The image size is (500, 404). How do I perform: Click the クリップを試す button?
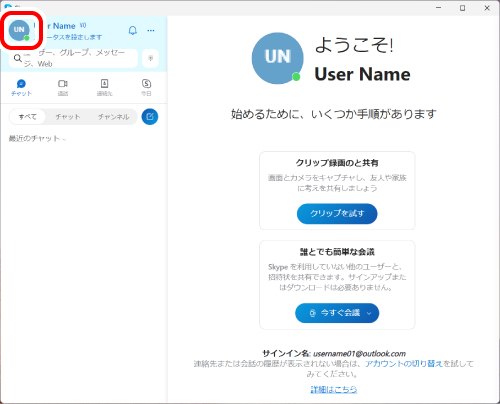pyautogui.click(x=337, y=214)
